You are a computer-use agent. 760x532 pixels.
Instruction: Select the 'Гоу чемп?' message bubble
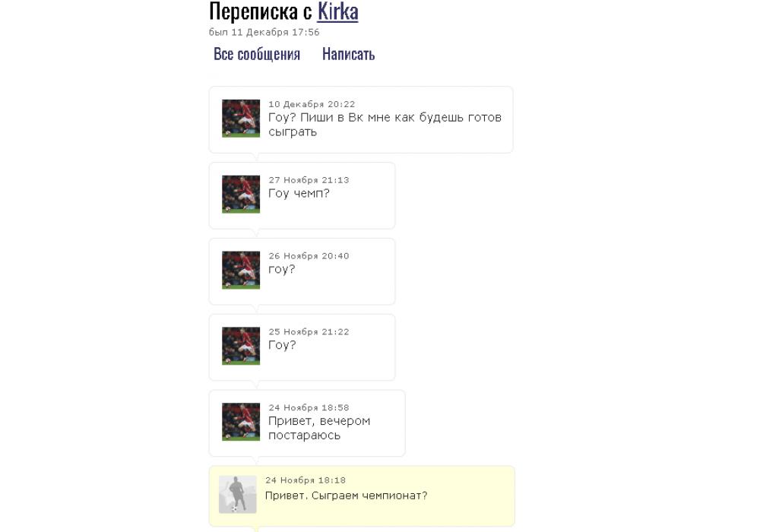(302, 196)
